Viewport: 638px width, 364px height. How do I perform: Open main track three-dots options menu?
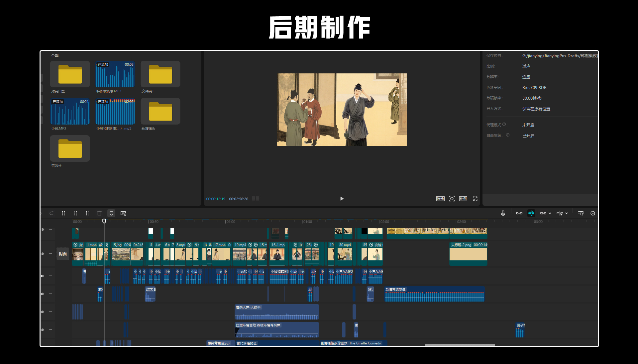tap(51, 254)
